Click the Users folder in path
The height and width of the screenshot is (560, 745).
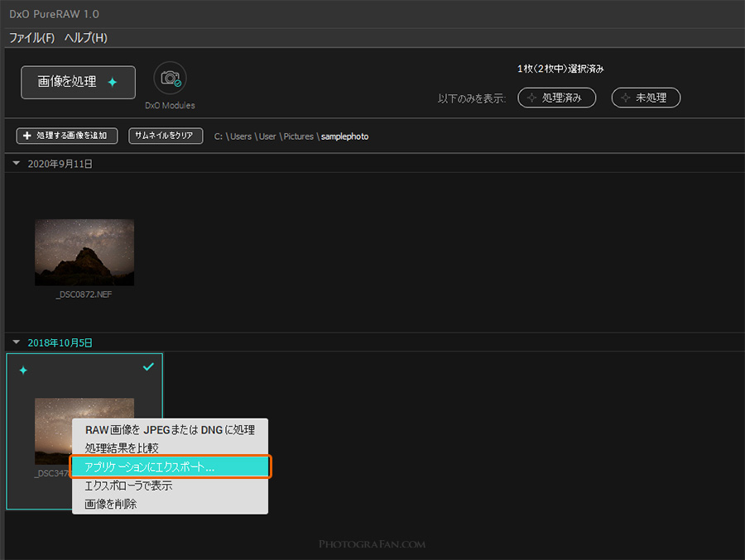pyautogui.click(x=241, y=136)
